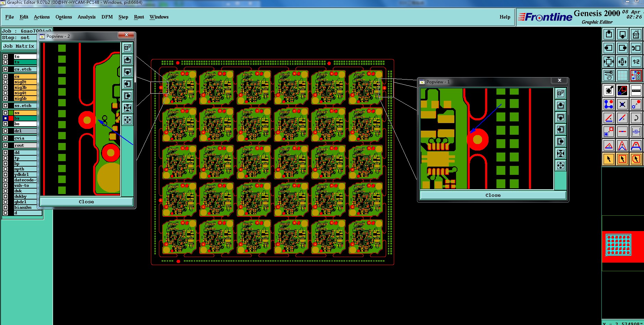Click the previous view (curved arrow) icon
This screenshot has width=644, height=325.
point(636,48)
